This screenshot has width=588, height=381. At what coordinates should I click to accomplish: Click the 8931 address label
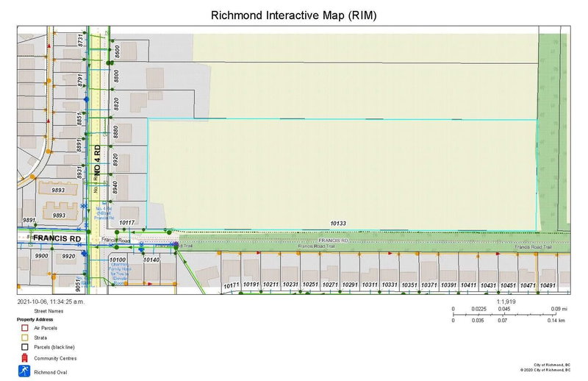click(x=79, y=172)
